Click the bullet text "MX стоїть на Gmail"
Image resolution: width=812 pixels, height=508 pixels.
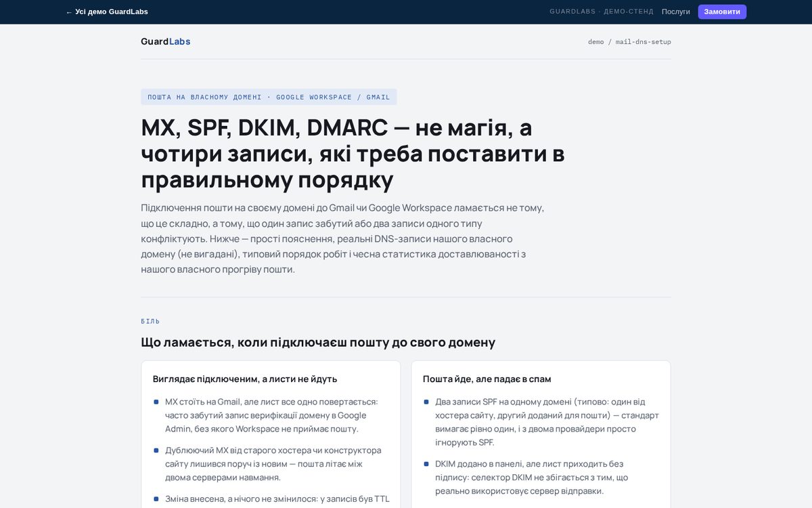[272, 415]
